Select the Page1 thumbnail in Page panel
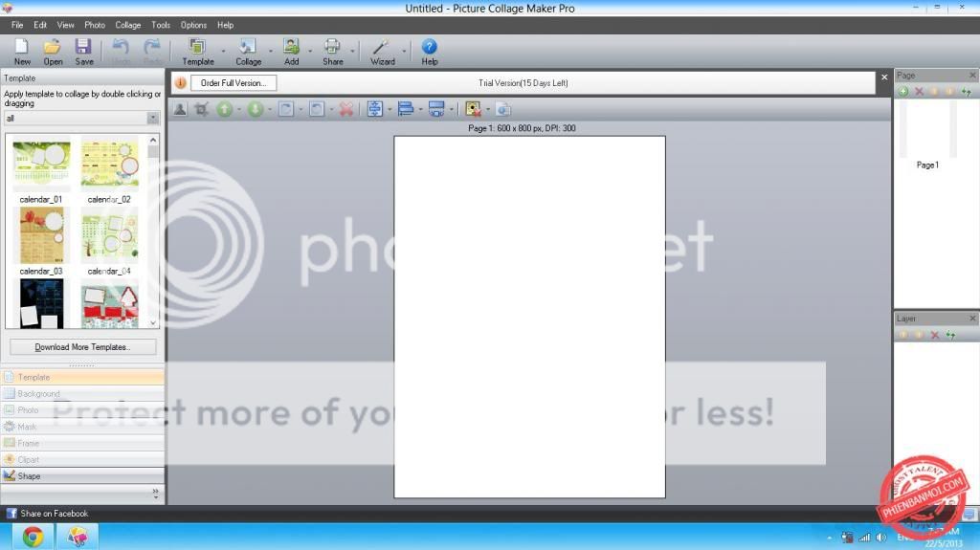The image size is (980, 550). tap(927, 129)
